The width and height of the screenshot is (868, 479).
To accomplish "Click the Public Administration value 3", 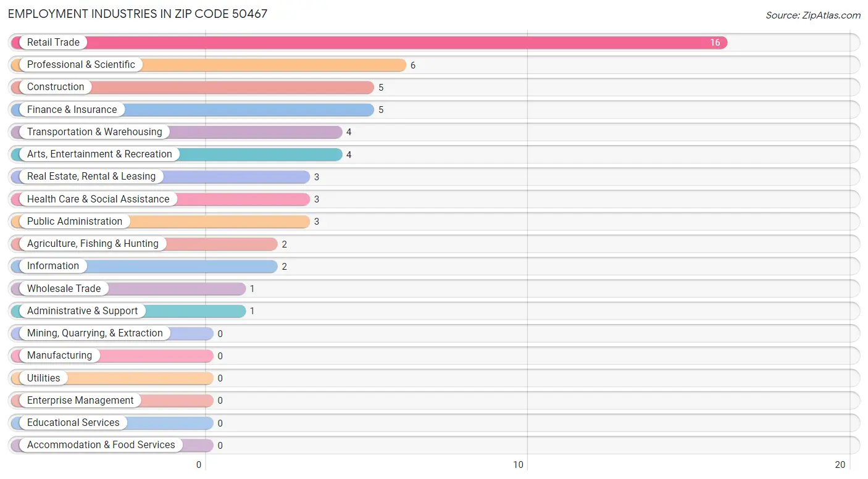I will point(317,222).
